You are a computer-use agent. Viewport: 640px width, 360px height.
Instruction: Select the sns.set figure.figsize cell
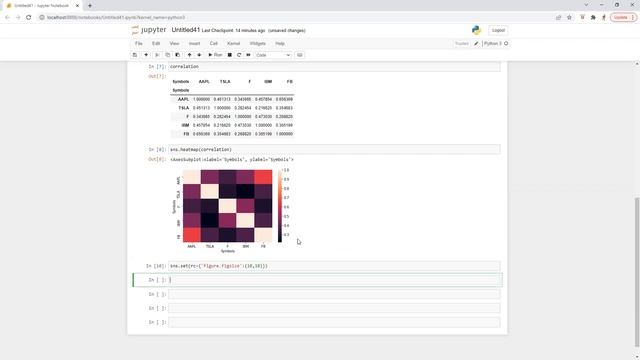(334, 266)
